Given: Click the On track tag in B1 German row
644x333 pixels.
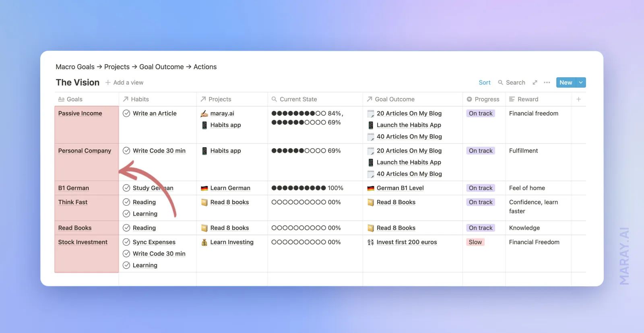Looking at the screenshot, I should tap(481, 188).
